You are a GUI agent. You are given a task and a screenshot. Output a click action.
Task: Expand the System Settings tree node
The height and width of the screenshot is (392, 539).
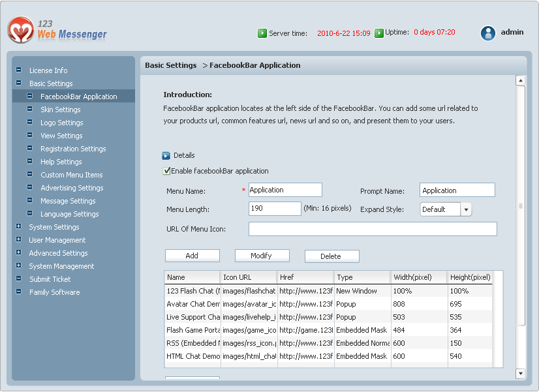click(x=18, y=227)
